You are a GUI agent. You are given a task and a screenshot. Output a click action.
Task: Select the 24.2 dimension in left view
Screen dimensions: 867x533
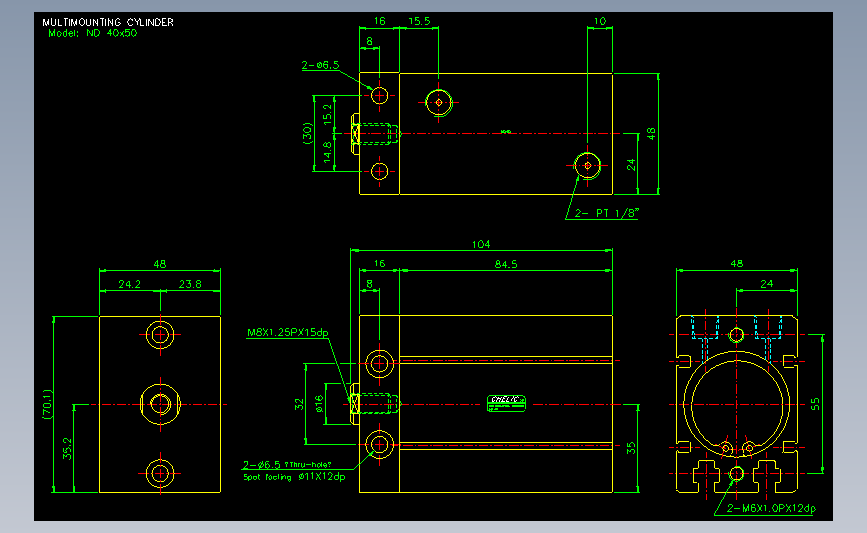(x=129, y=284)
